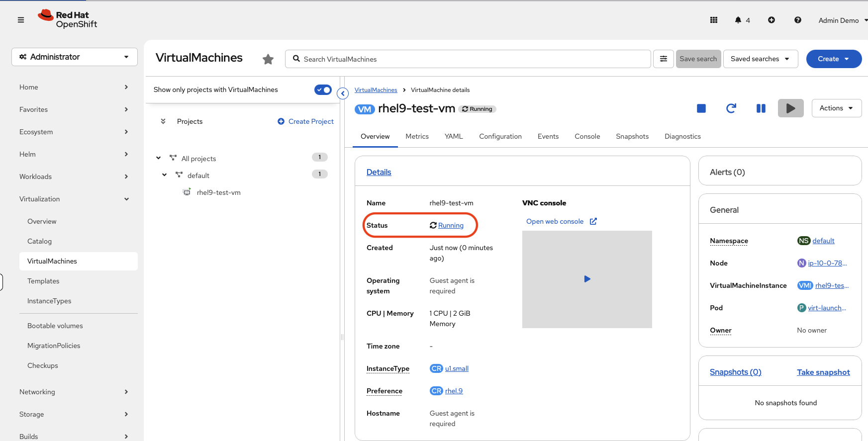
Task: Open the search filter options icon
Action: [x=663, y=59]
